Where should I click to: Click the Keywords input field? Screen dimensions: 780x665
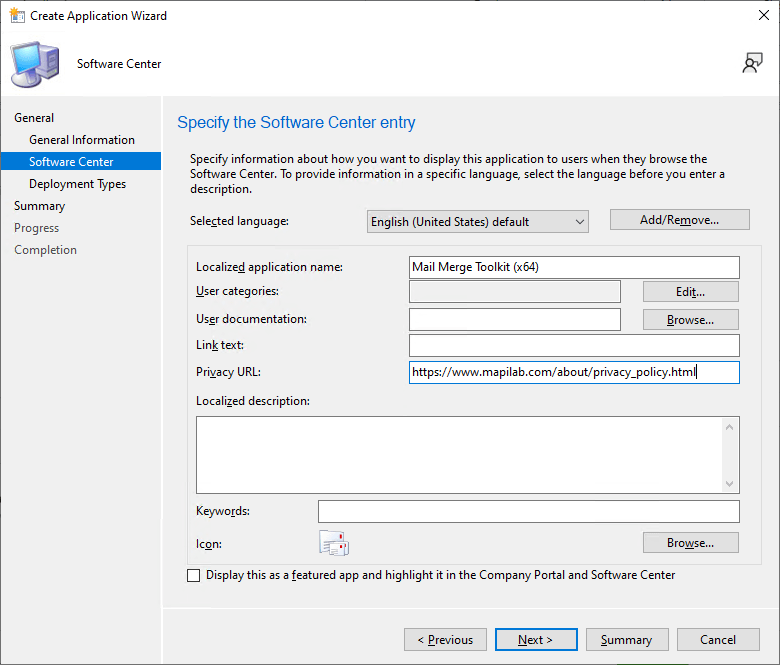coord(529,511)
